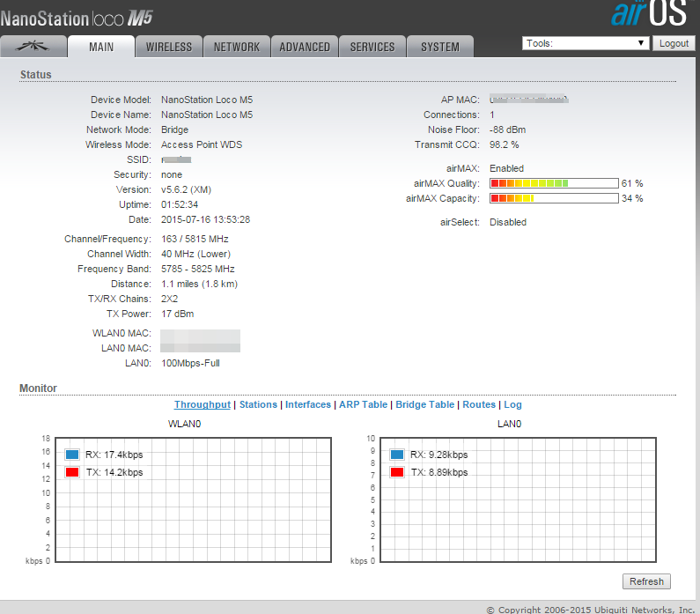Click the red TX swatch in WLAN0 graph

[x=72, y=472]
